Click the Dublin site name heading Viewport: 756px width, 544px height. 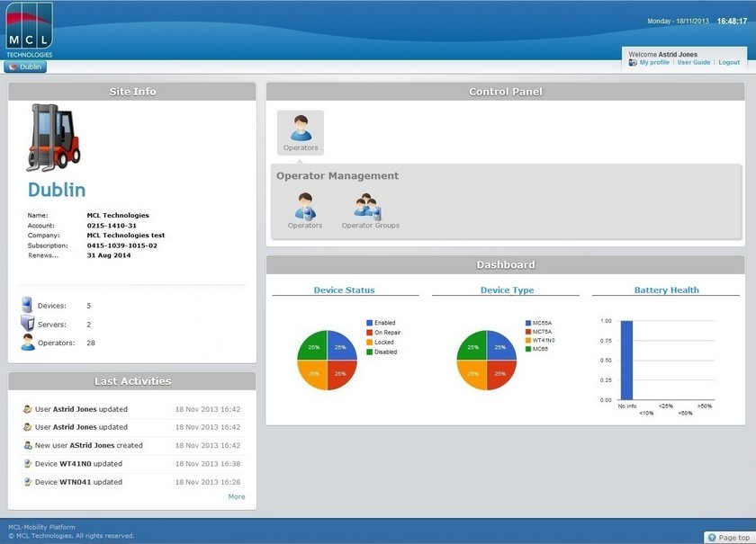pos(57,190)
